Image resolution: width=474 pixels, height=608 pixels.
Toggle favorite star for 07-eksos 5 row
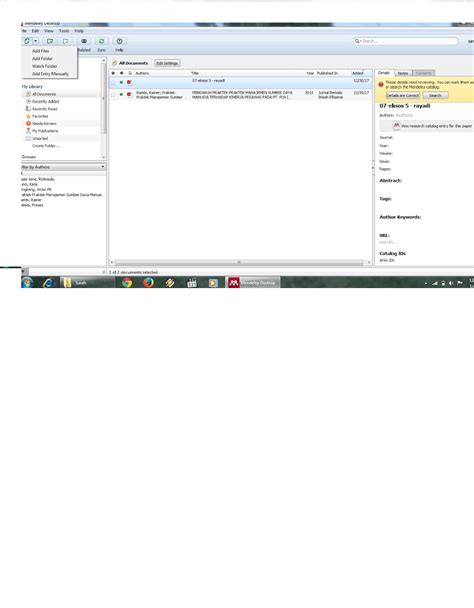point(113,83)
